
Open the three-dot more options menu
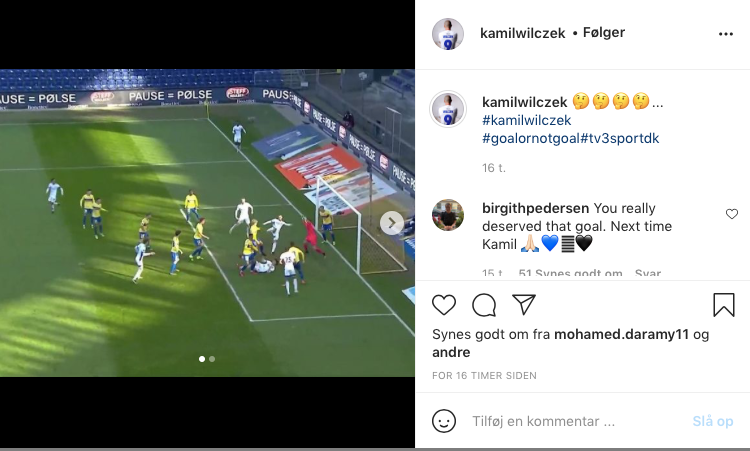[726, 34]
